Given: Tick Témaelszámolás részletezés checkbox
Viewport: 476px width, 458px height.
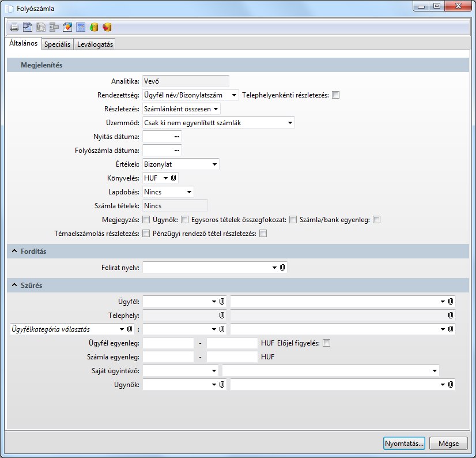Looking at the screenshot, I should [x=146, y=234].
